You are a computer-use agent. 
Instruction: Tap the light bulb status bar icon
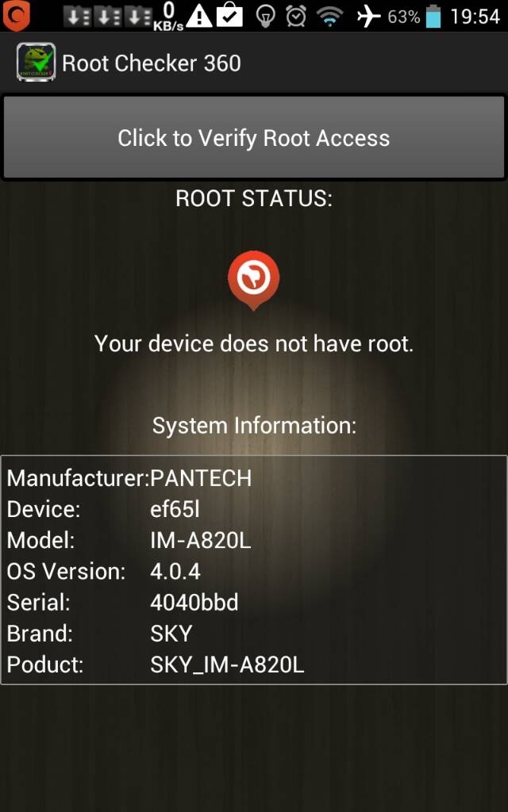(265, 17)
